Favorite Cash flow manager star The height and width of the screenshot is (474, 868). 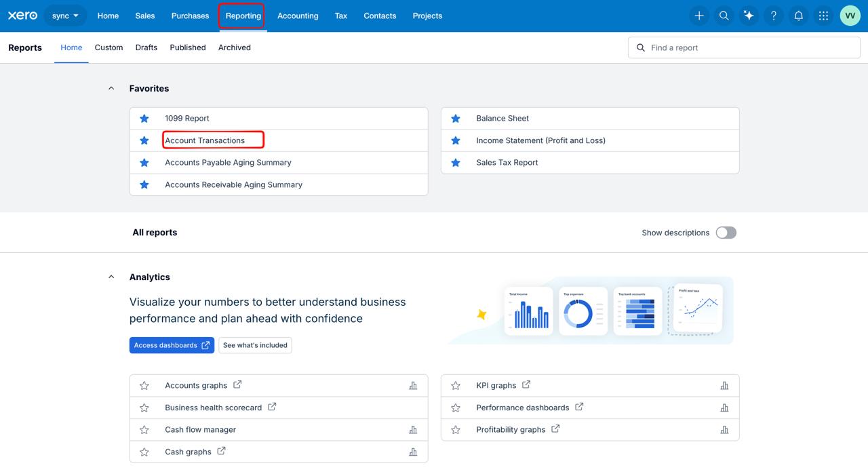pyautogui.click(x=144, y=430)
